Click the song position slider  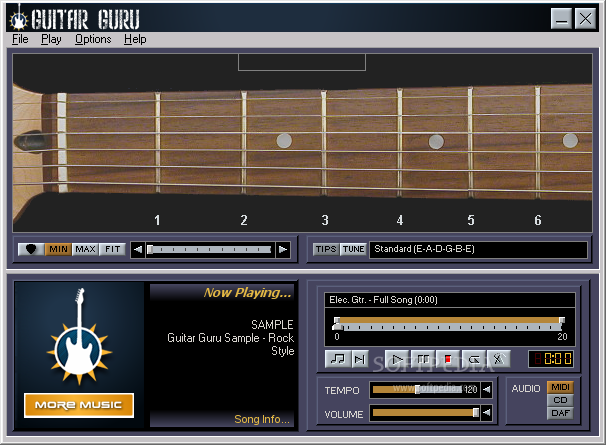coord(449,327)
